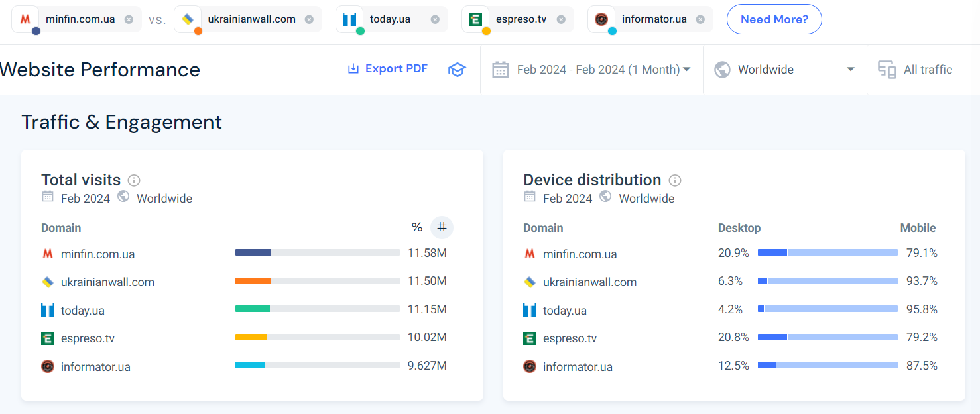Open minfin.com.ua in Total visits list

pos(97,254)
